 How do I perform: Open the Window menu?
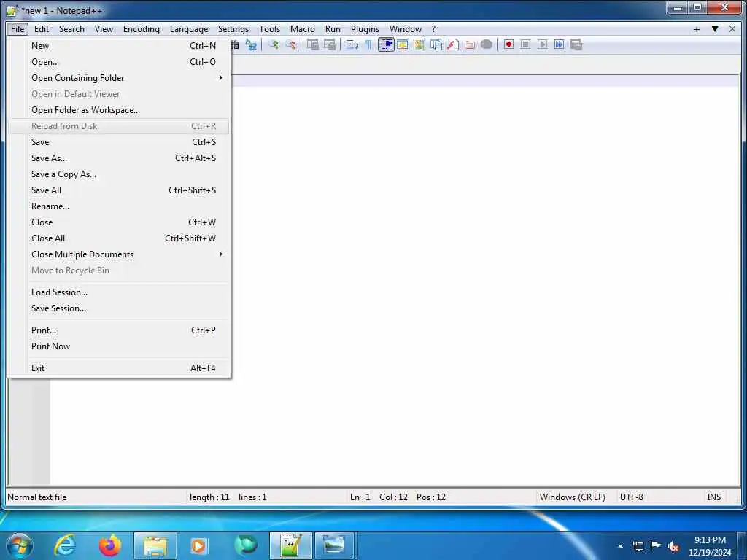[x=406, y=29]
